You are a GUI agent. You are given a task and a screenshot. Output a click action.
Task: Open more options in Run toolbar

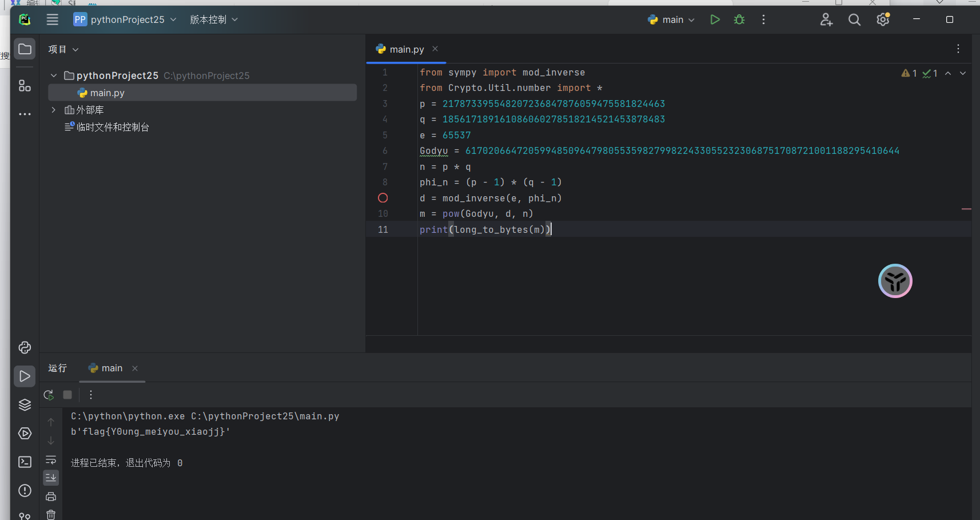coord(91,395)
